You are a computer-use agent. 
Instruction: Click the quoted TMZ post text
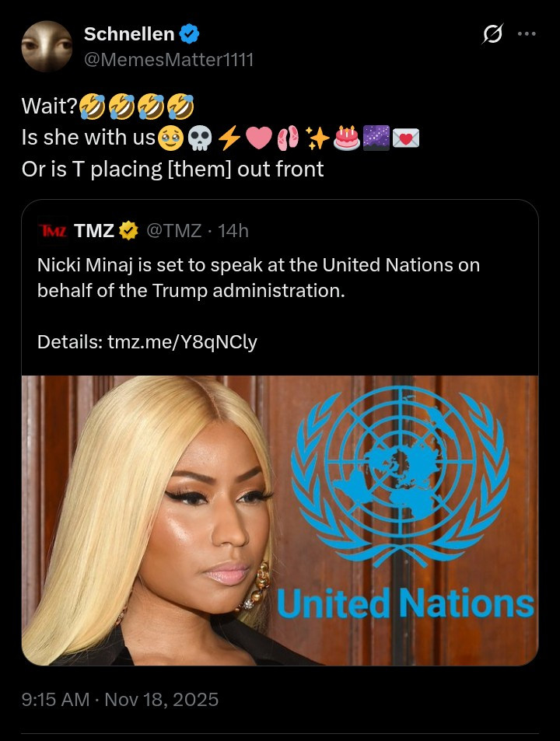point(258,278)
